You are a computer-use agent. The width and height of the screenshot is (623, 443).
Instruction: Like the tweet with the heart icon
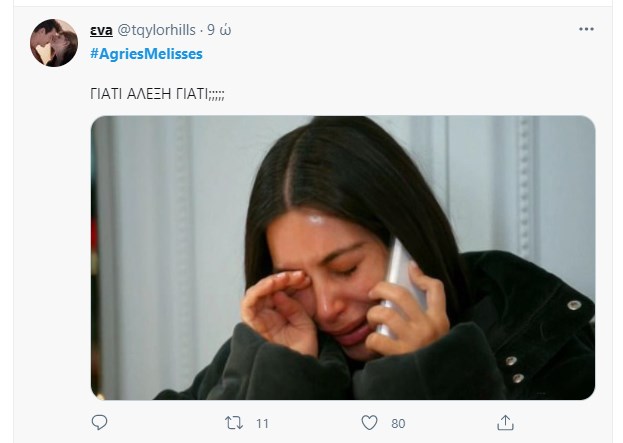coord(370,423)
